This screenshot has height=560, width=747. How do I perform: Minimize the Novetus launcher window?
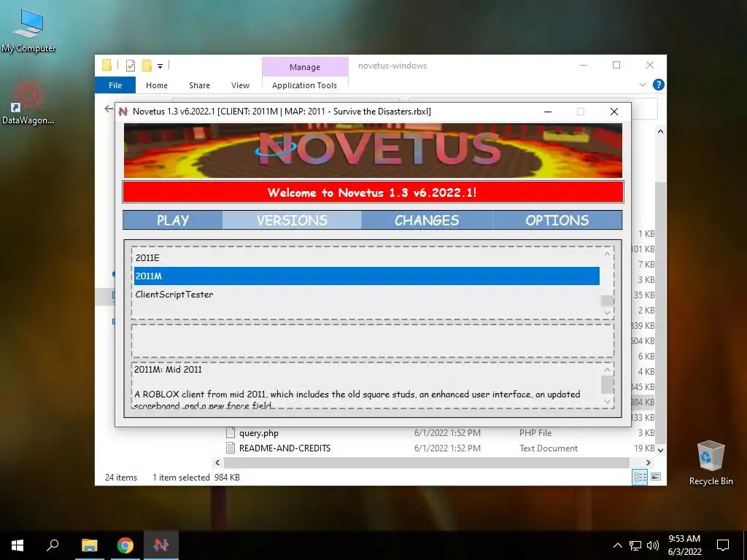point(548,112)
